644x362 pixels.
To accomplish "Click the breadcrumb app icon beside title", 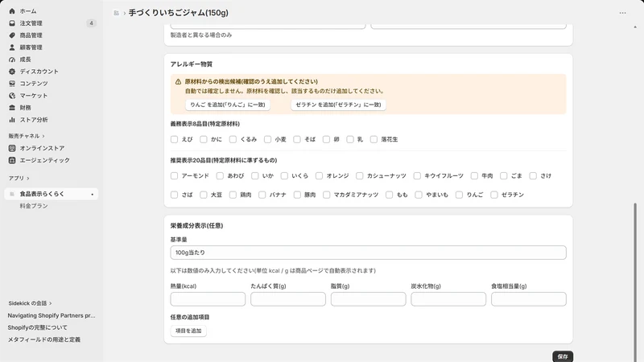I will click(116, 13).
